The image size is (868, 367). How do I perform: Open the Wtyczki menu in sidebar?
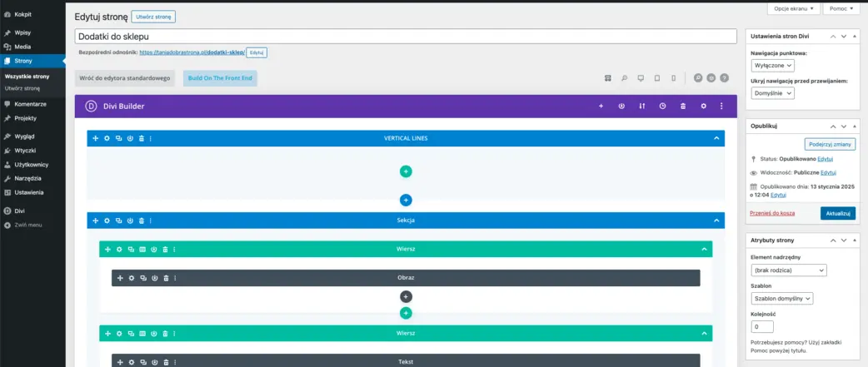click(25, 151)
